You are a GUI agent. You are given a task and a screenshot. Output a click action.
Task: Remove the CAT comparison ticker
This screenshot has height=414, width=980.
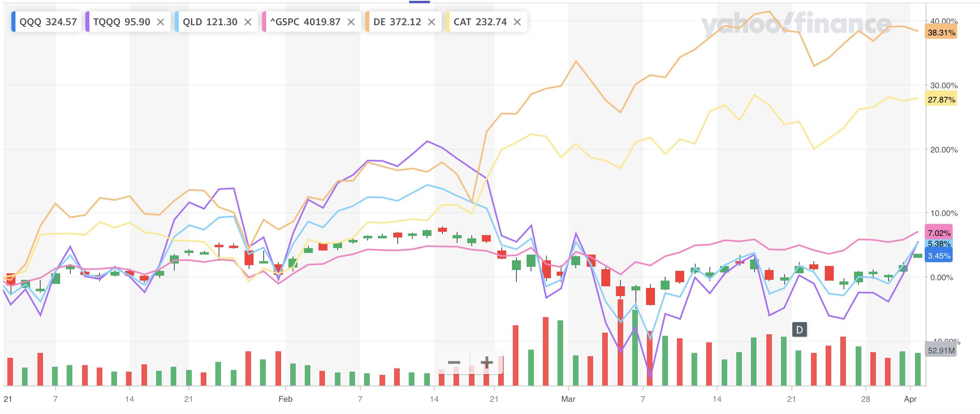point(517,22)
